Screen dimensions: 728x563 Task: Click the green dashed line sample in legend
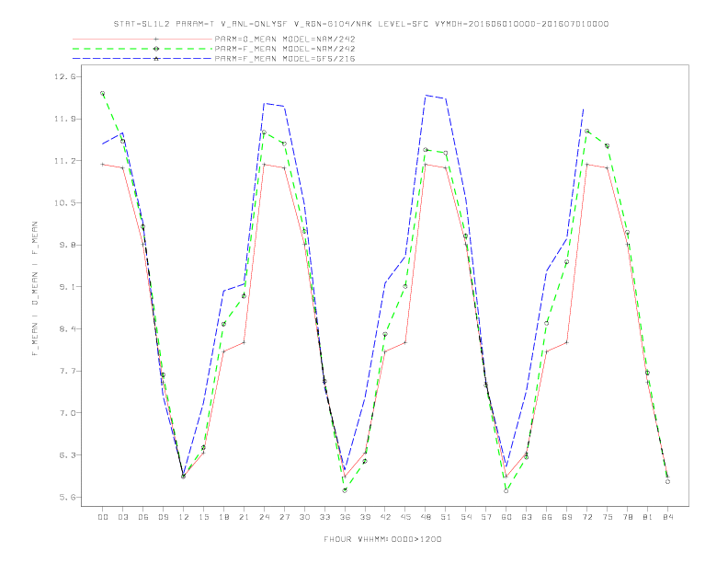click(142, 49)
